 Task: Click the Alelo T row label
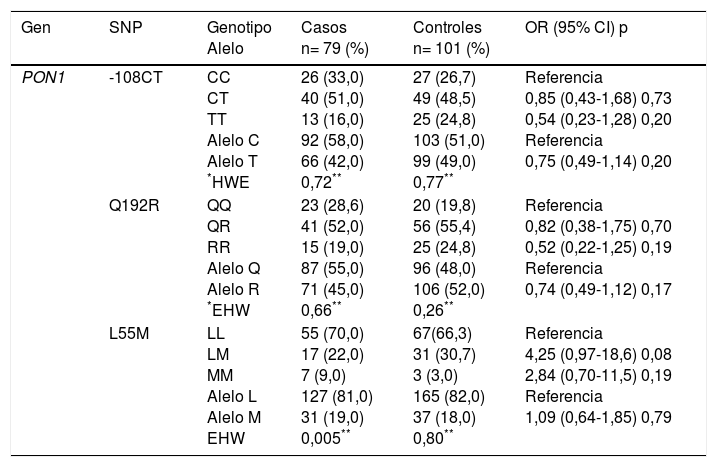click(x=232, y=161)
